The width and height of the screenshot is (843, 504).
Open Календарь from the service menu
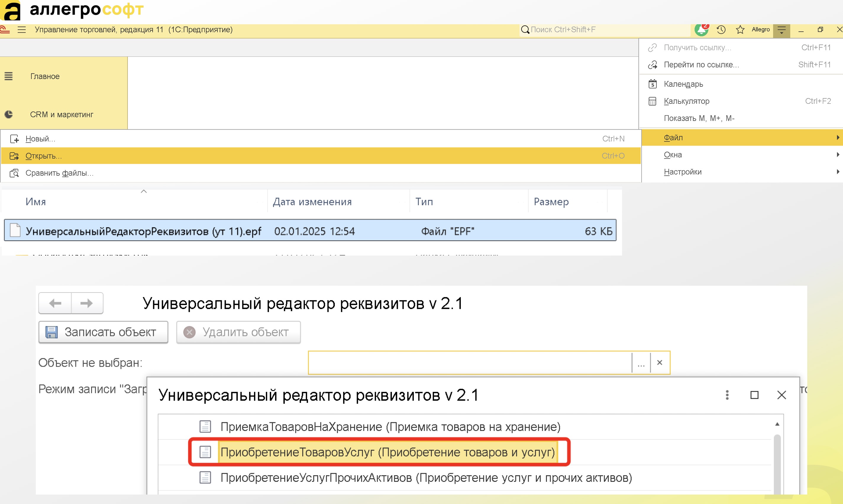[x=742, y=84]
